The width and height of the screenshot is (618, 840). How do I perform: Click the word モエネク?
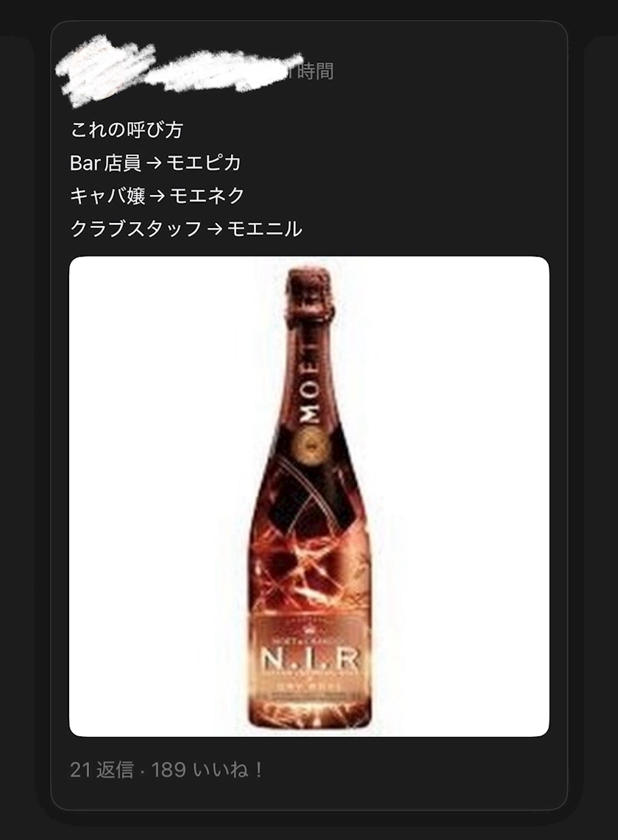pyautogui.click(x=207, y=196)
